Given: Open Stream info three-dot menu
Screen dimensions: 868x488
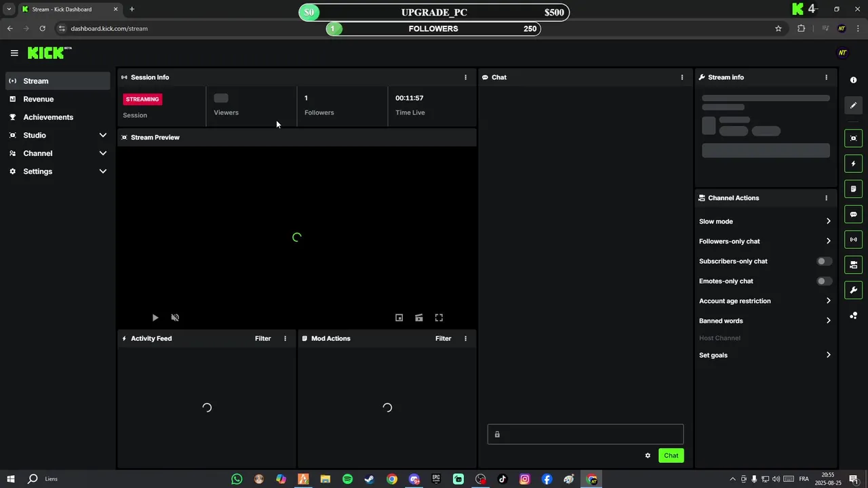Looking at the screenshot, I should (826, 77).
